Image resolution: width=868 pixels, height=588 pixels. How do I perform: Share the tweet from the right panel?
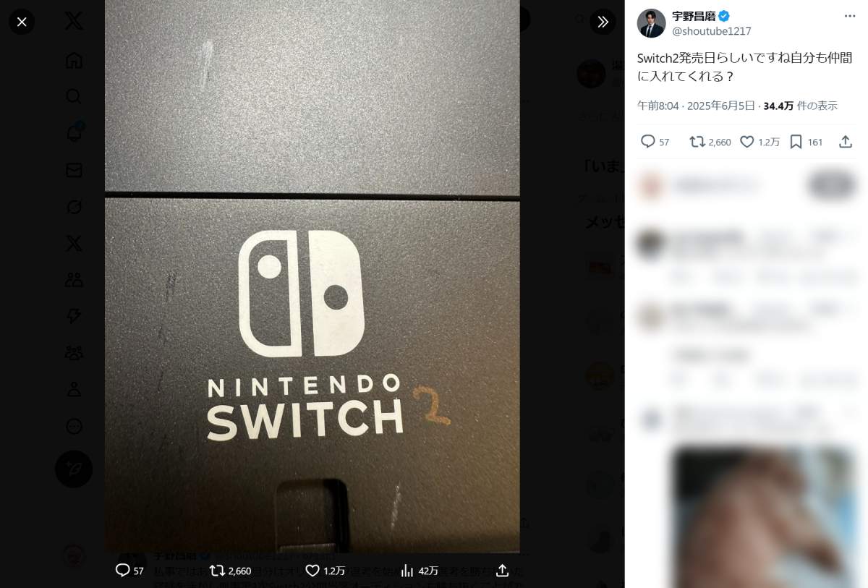pyautogui.click(x=845, y=142)
